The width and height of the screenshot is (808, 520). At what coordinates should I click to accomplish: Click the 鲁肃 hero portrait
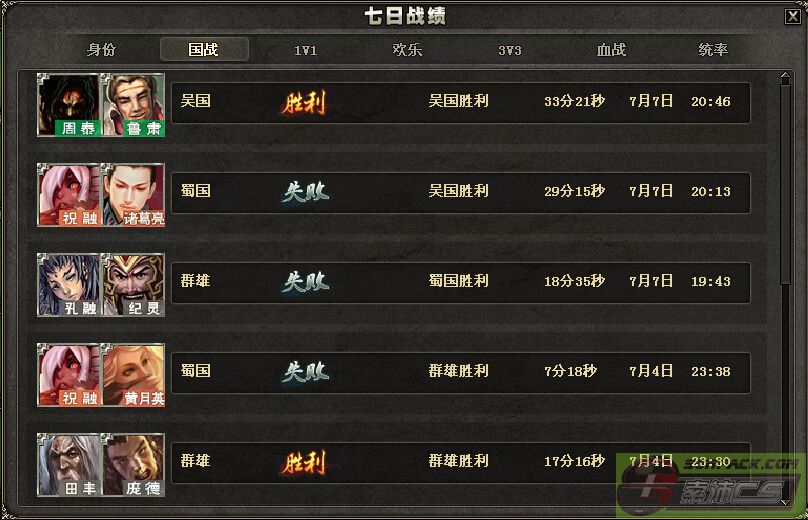tap(133, 105)
